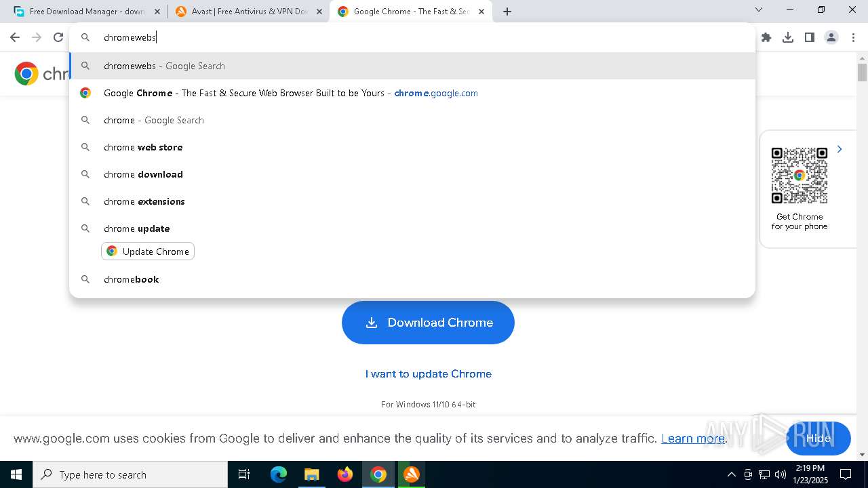Open Learn more cookies link

[x=693, y=439]
